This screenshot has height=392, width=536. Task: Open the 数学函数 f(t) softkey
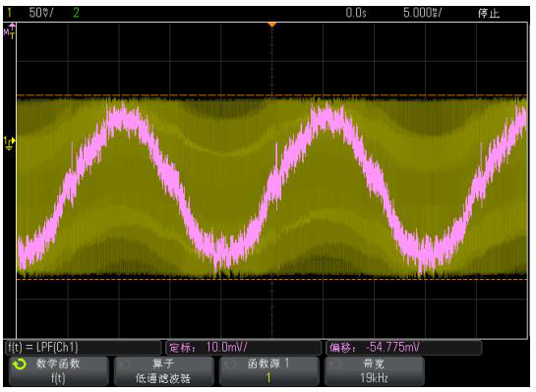click(x=58, y=370)
